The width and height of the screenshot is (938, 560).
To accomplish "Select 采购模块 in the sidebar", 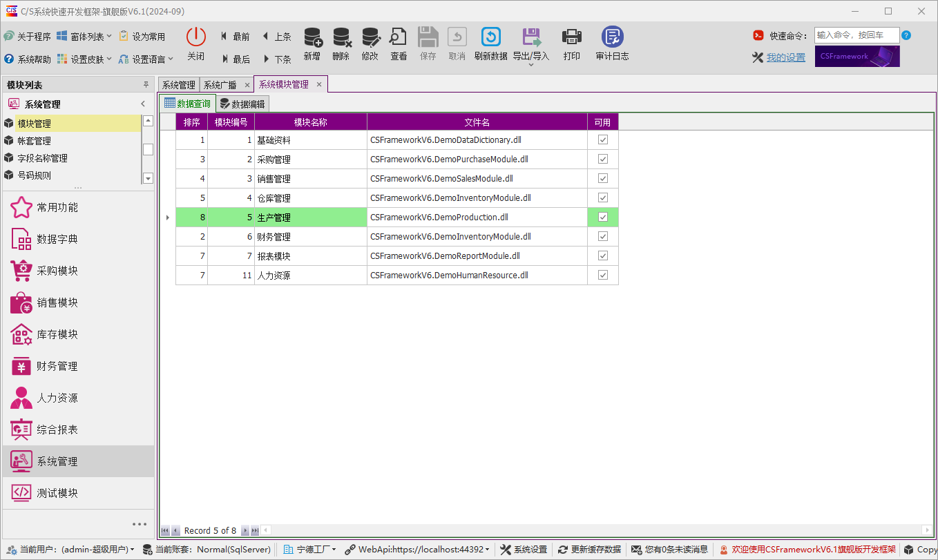I will [x=57, y=271].
